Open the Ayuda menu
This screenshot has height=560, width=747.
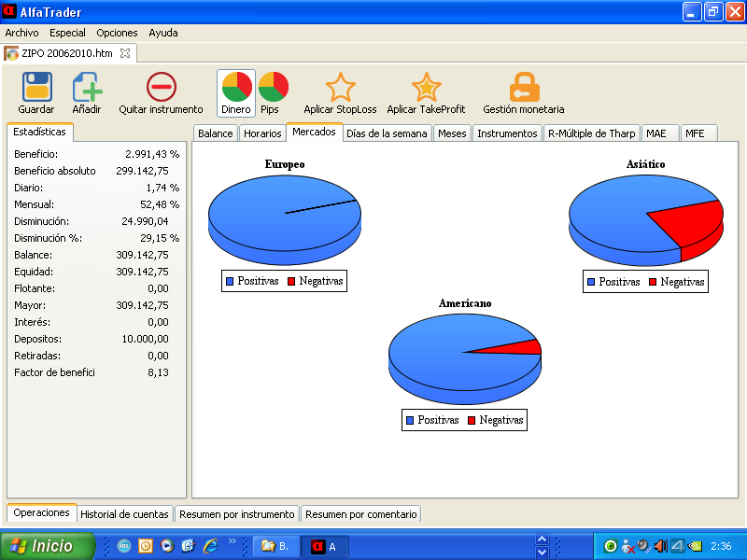[x=163, y=33]
